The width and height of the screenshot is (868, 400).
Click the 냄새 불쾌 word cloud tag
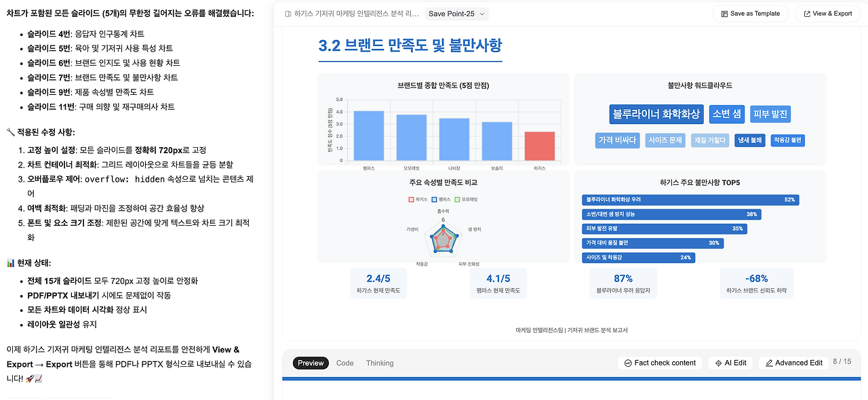[750, 140]
